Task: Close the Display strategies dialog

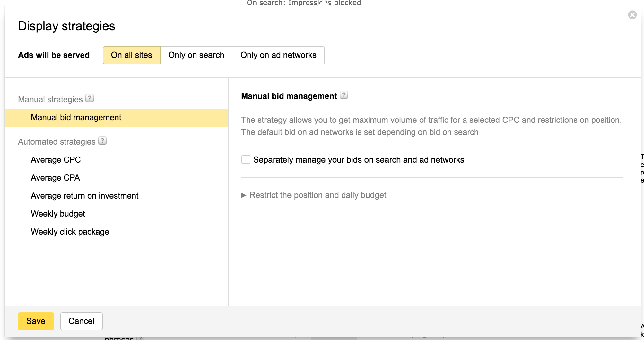Action: point(632,15)
